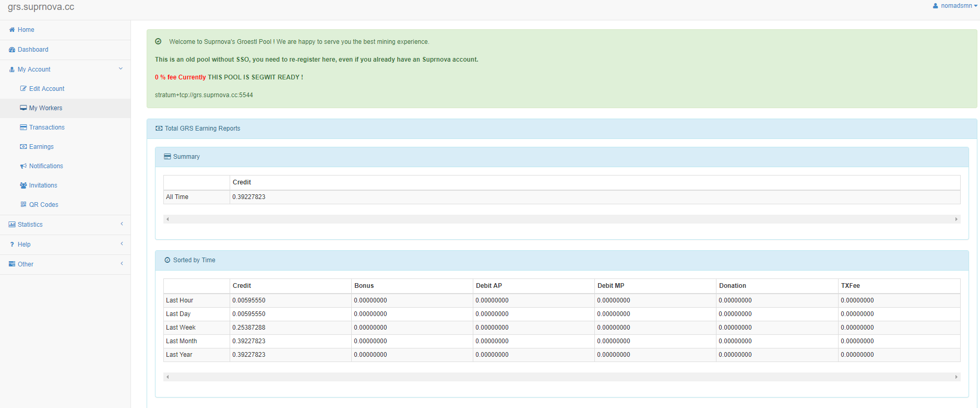This screenshot has height=408, width=980.
Task: Click the TXFee column header
Action: 851,286
